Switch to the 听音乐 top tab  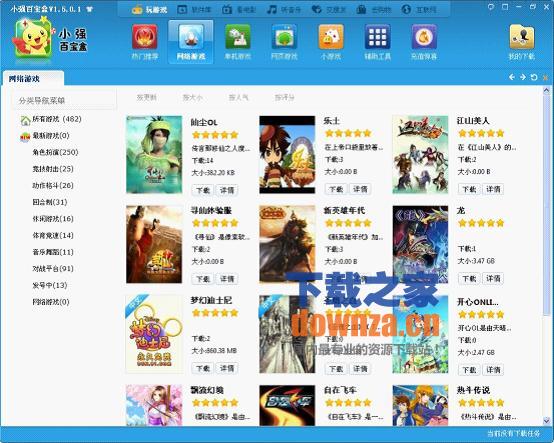(x=283, y=10)
